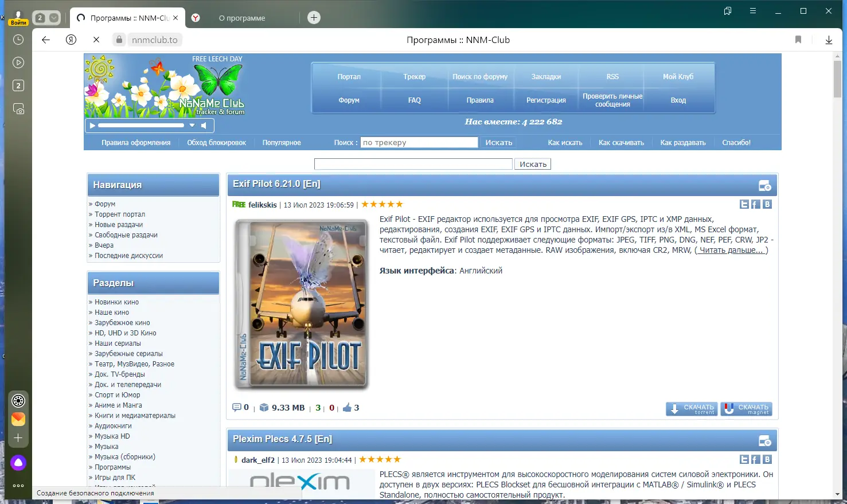Open the Exif Pilot 6.21.0 [En] title
Viewport: 847px width, 504px height.
pos(276,184)
